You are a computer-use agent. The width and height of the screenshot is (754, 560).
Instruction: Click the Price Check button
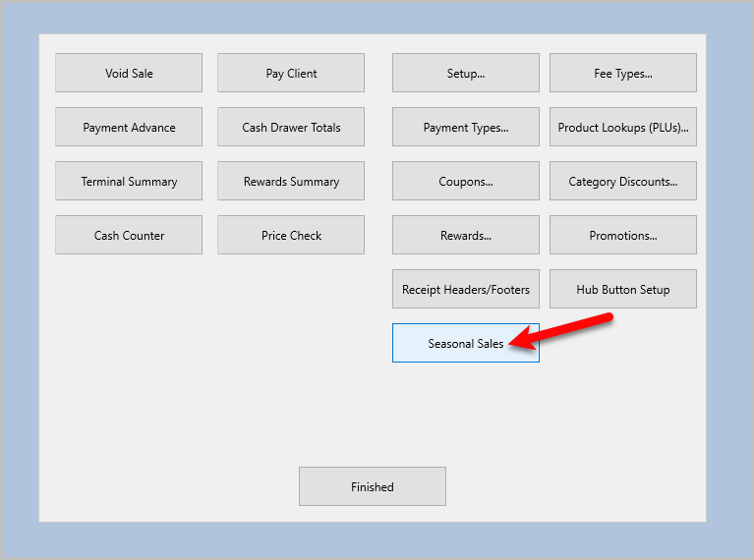(x=291, y=235)
